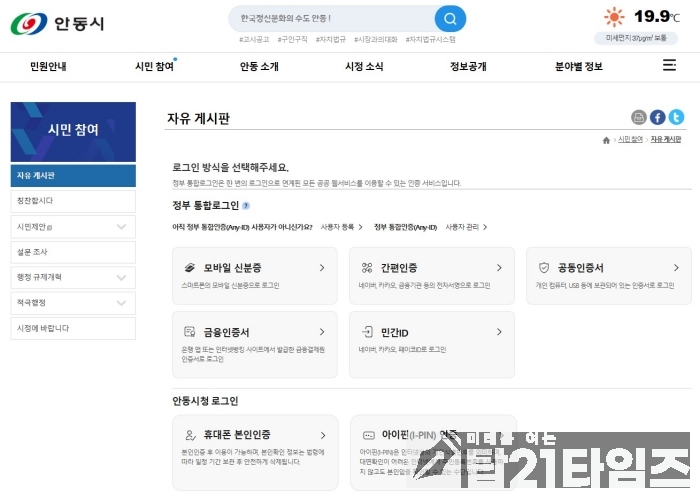Open the 안동 소개 menu
The image size is (700, 498).
pos(259,66)
